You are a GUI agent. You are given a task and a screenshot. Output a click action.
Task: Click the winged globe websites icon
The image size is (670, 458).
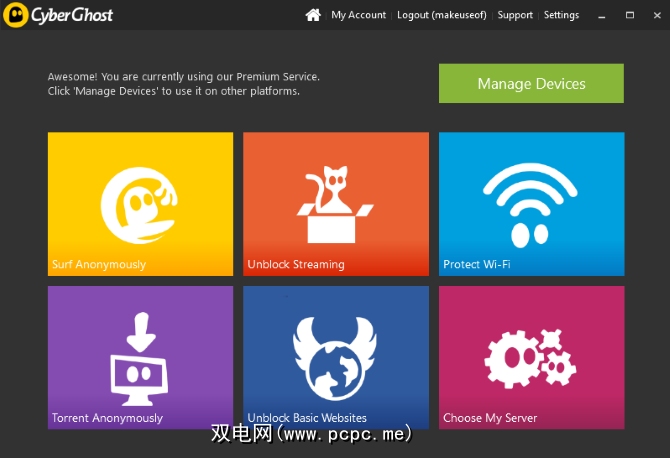tap(335, 357)
